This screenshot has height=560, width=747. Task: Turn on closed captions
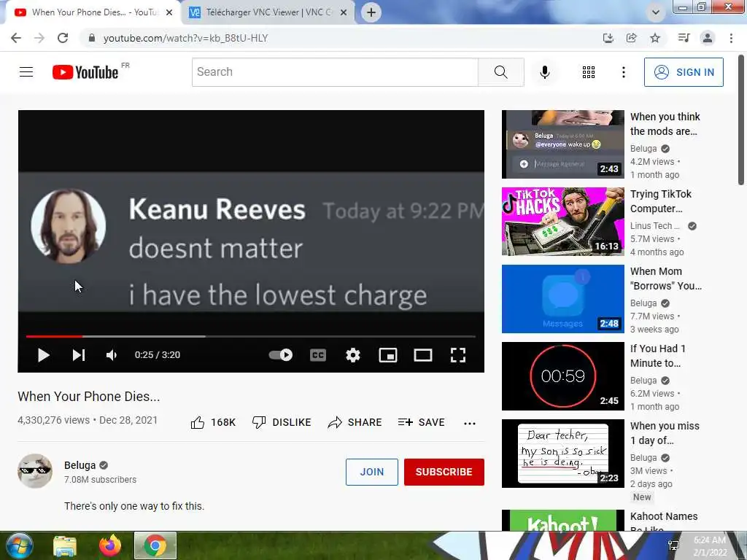pyautogui.click(x=318, y=355)
